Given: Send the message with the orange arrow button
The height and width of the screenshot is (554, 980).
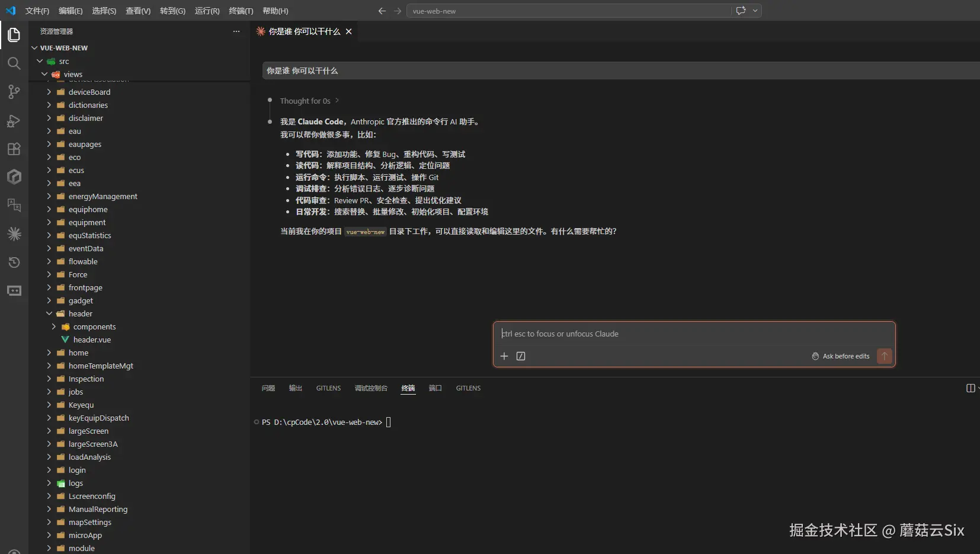Looking at the screenshot, I should (885, 356).
